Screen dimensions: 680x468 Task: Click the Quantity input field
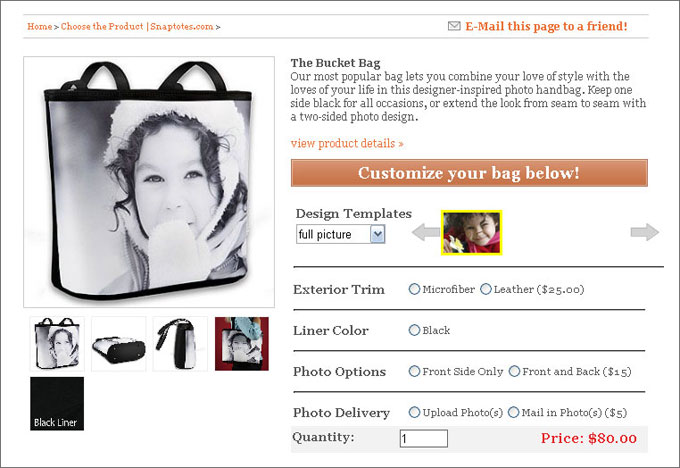[424, 439]
